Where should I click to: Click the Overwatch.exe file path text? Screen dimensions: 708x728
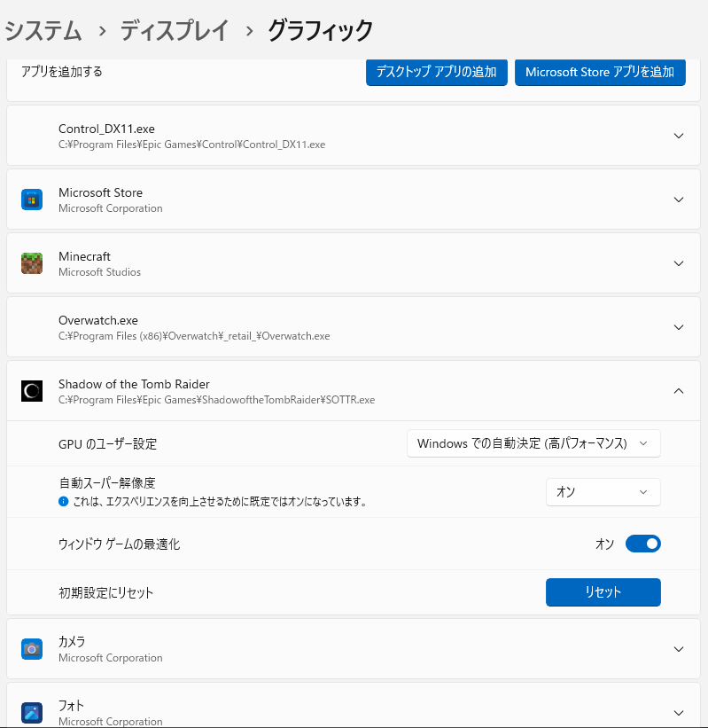tap(194, 336)
